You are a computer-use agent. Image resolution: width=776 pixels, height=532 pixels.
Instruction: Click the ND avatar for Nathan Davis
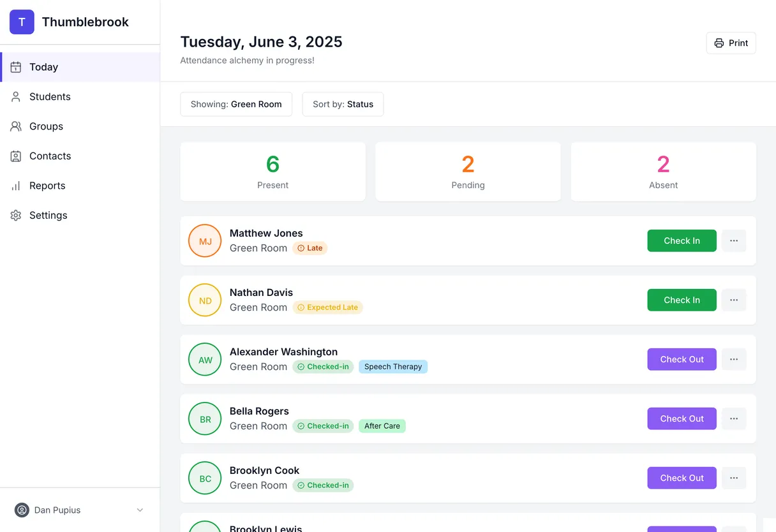tap(205, 300)
